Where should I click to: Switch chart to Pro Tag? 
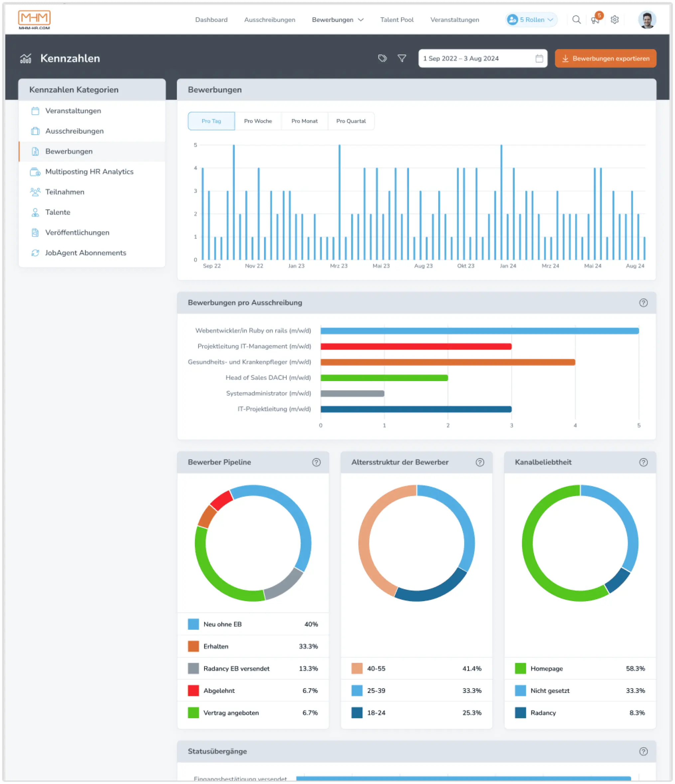point(211,121)
